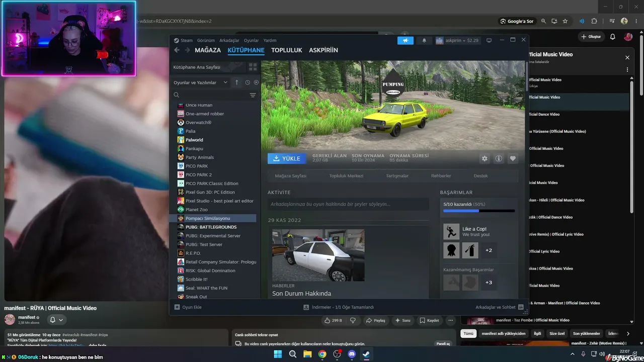Click the Steam forward navigation arrow

pyautogui.click(x=187, y=50)
